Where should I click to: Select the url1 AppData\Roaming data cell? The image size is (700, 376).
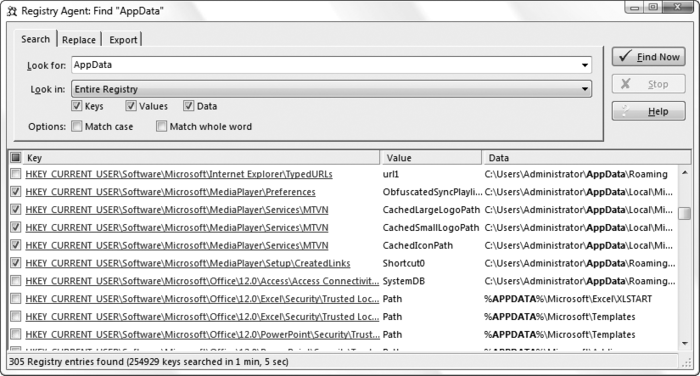pos(576,174)
